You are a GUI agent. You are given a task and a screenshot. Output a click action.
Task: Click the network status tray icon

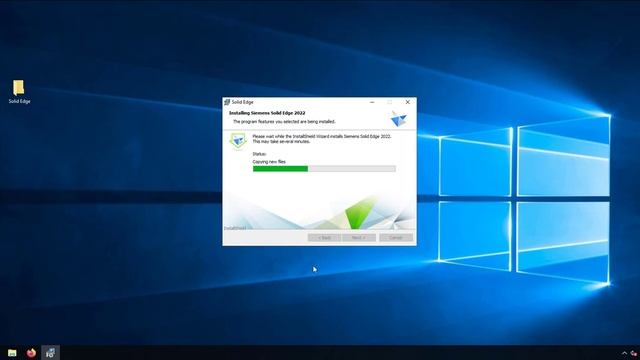pos(634,353)
